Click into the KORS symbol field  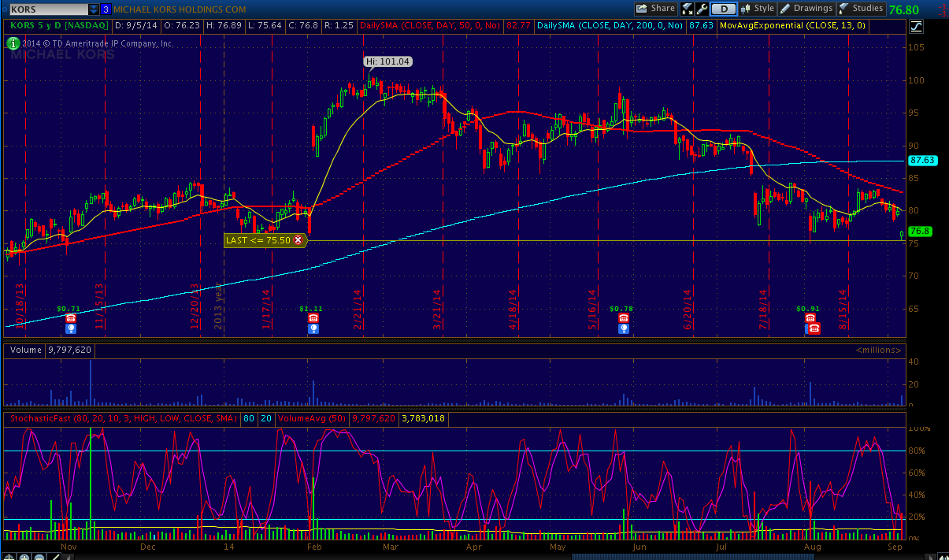pos(46,9)
